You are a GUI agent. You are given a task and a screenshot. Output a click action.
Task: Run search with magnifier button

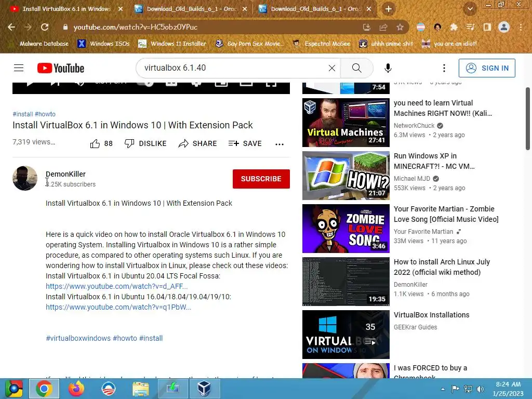(356, 68)
